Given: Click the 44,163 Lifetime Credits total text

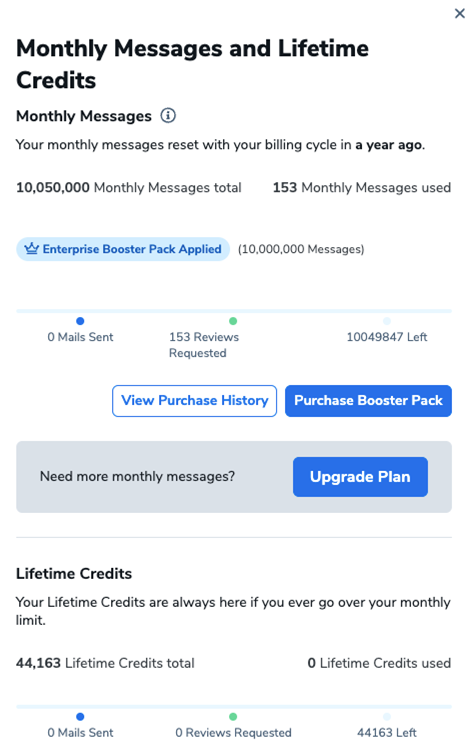Looking at the screenshot, I should point(105,663).
